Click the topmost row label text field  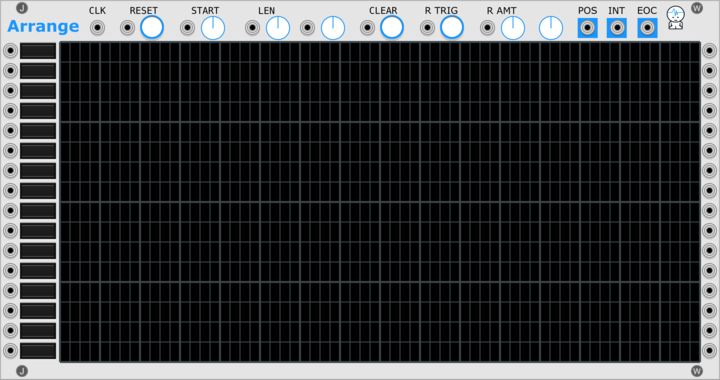tap(38, 51)
